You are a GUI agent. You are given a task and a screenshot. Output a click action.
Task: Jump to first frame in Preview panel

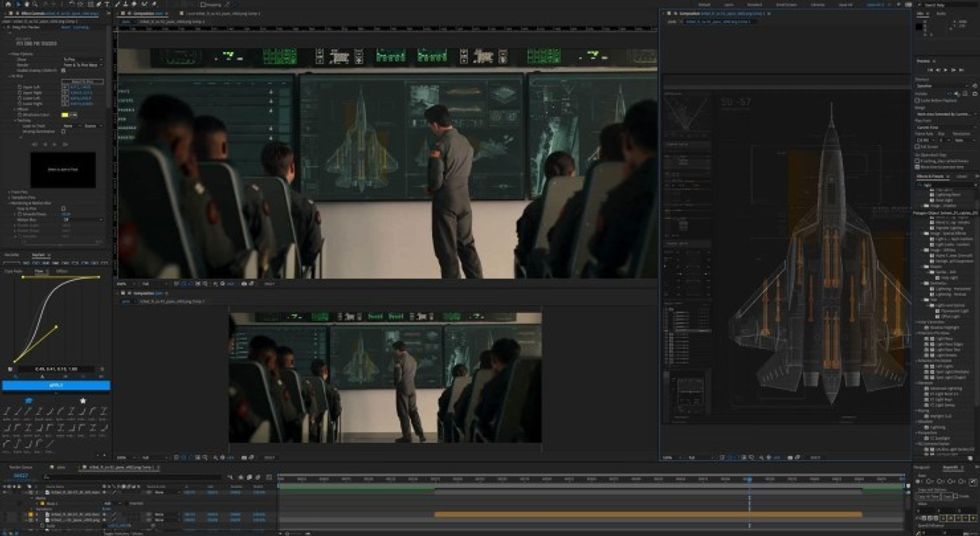[x=931, y=70]
